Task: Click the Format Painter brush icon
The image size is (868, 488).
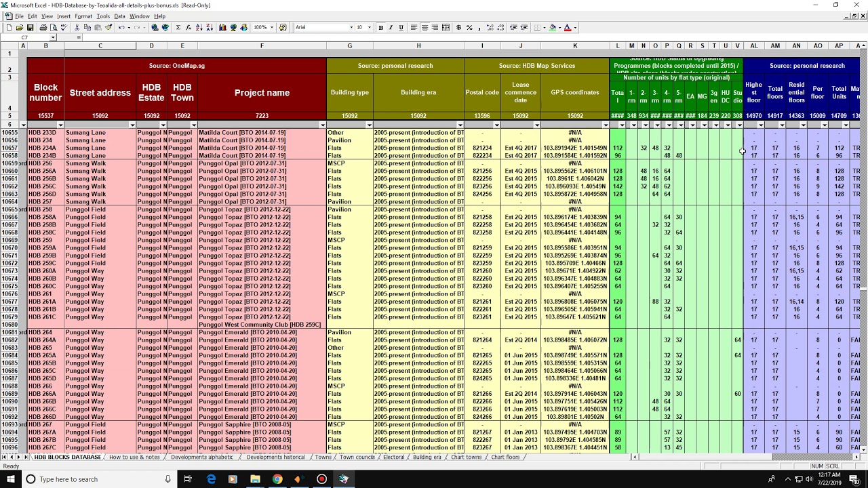Action: pos(108,28)
